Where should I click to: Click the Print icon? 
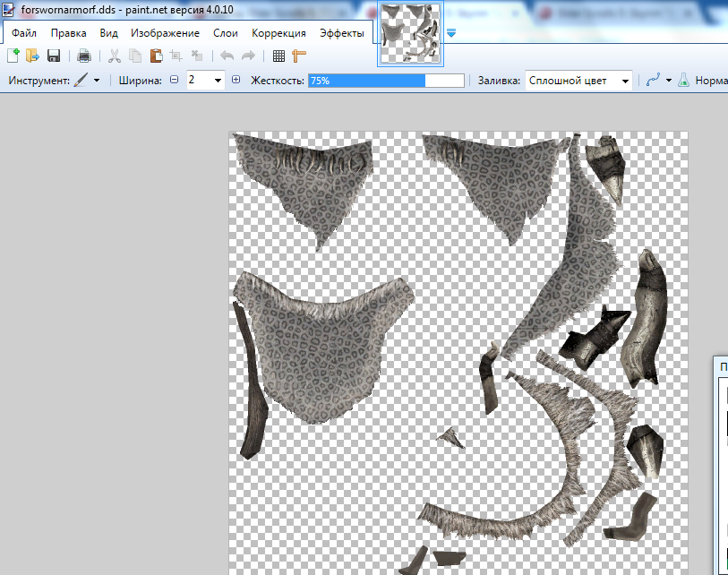click(83, 56)
